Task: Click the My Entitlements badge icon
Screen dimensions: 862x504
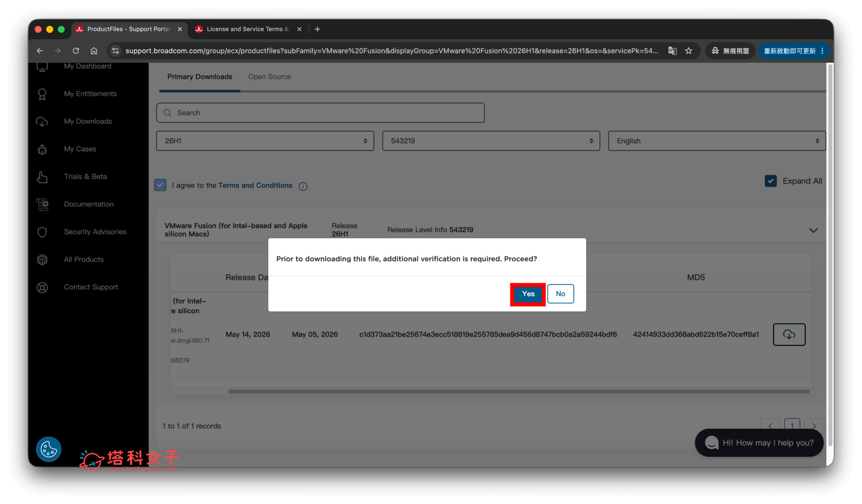Action: coord(42,94)
